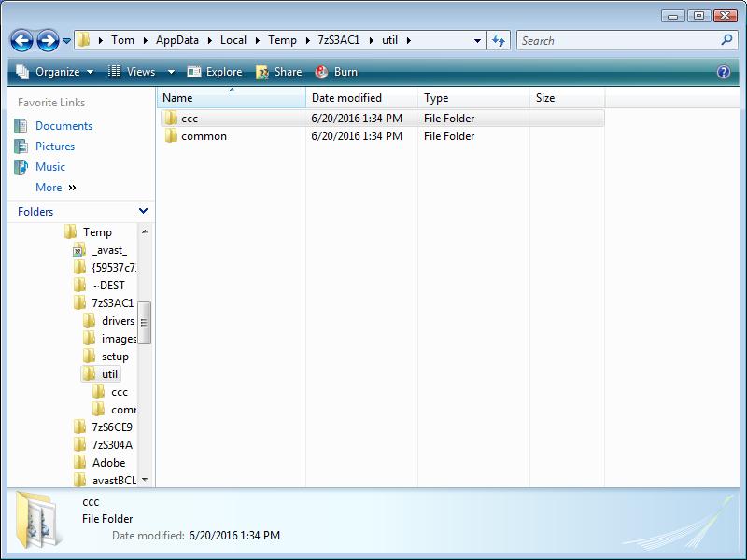Open the Organize menu
The width and height of the screenshot is (747, 560).
tap(56, 72)
